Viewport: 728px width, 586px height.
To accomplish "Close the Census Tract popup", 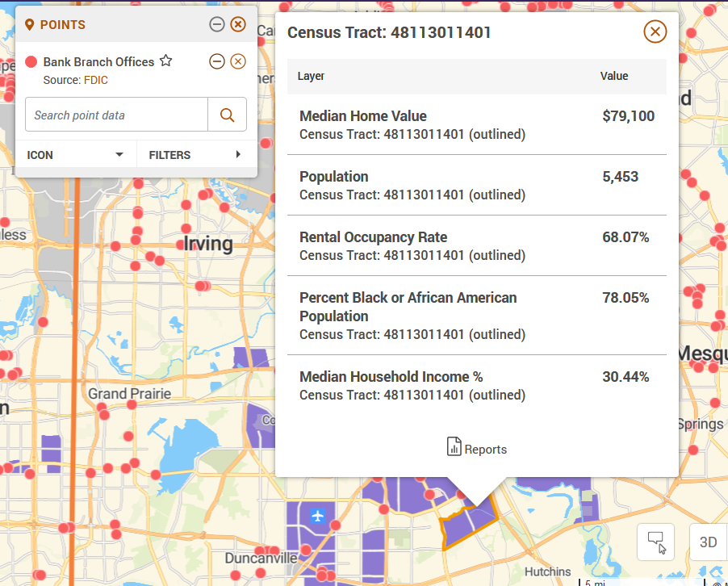I will point(655,31).
